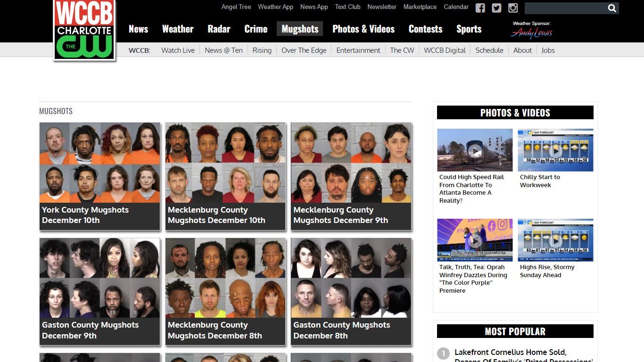Open the Sports main menu item

(469, 29)
